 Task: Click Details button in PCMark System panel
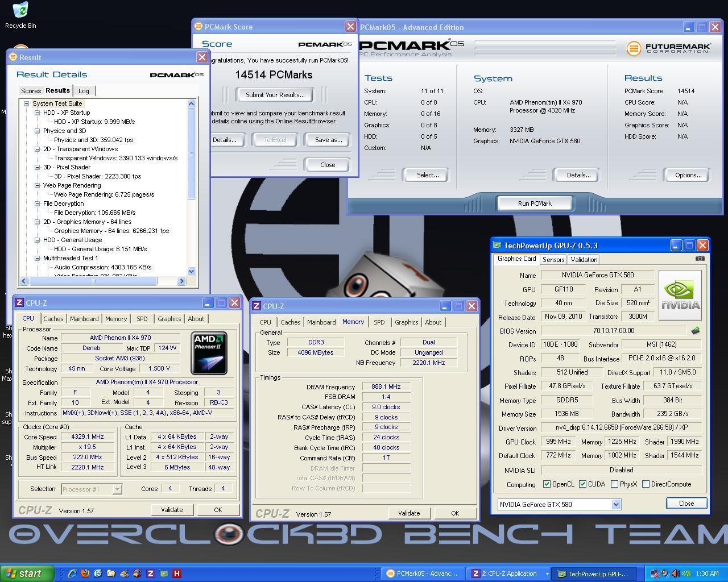tap(578, 175)
